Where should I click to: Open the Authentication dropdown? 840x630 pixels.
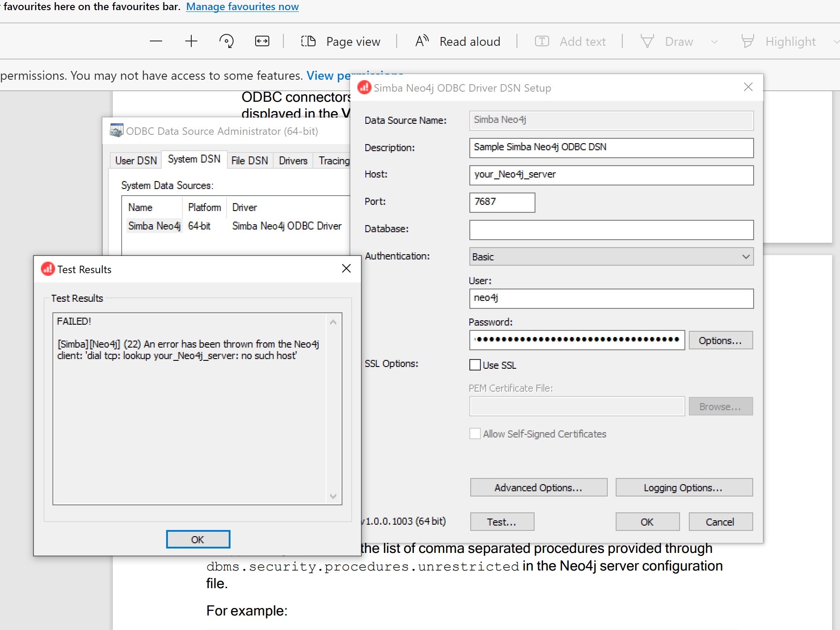(x=611, y=256)
